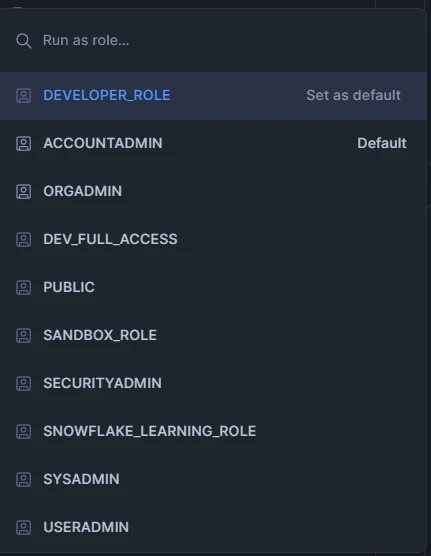Screen dimensions: 431x556
Task: Select the ACCOUNTADMIN role
Action: [x=213, y=144]
